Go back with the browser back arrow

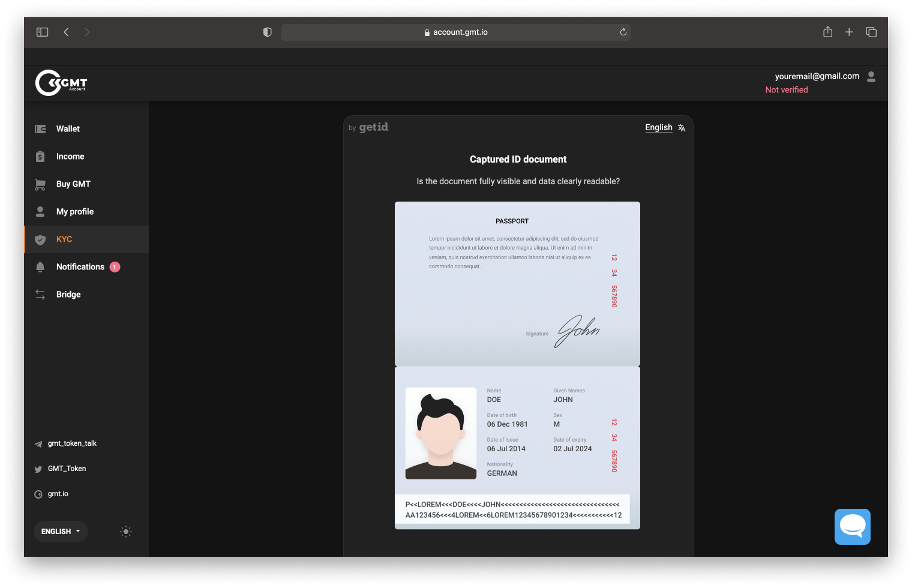click(x=66, y=32)
